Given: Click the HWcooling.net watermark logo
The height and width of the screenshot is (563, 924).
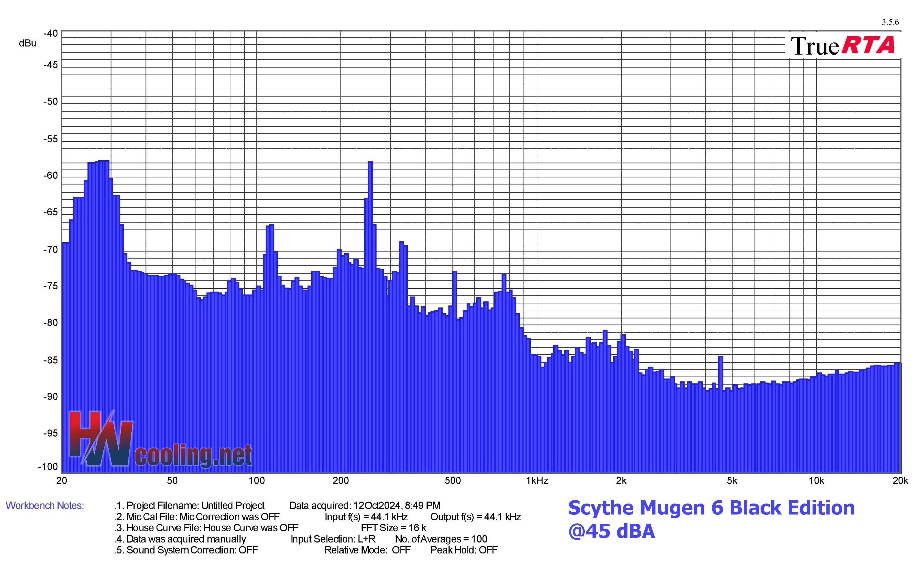Looking at the screenshot, I should [161, 439].
